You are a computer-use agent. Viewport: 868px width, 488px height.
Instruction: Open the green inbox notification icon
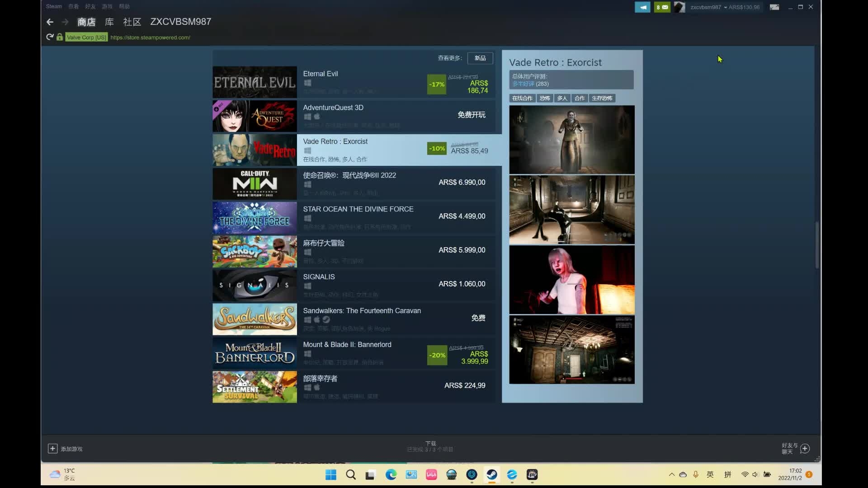point(662,7)
